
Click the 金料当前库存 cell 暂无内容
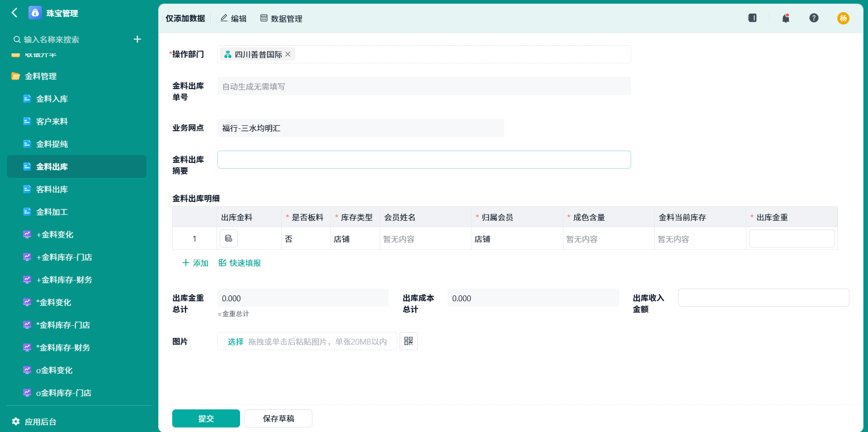pyautogui.click(x=700, y=238)
